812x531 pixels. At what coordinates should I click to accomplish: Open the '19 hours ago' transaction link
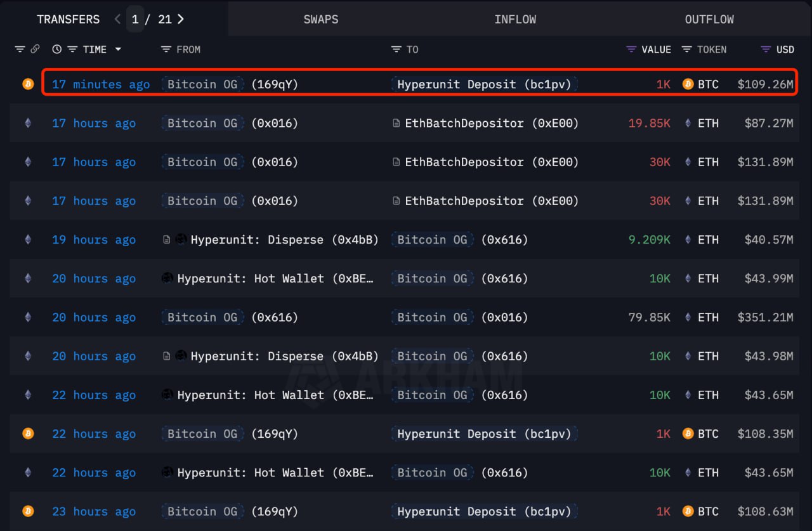tap(94, 240)
